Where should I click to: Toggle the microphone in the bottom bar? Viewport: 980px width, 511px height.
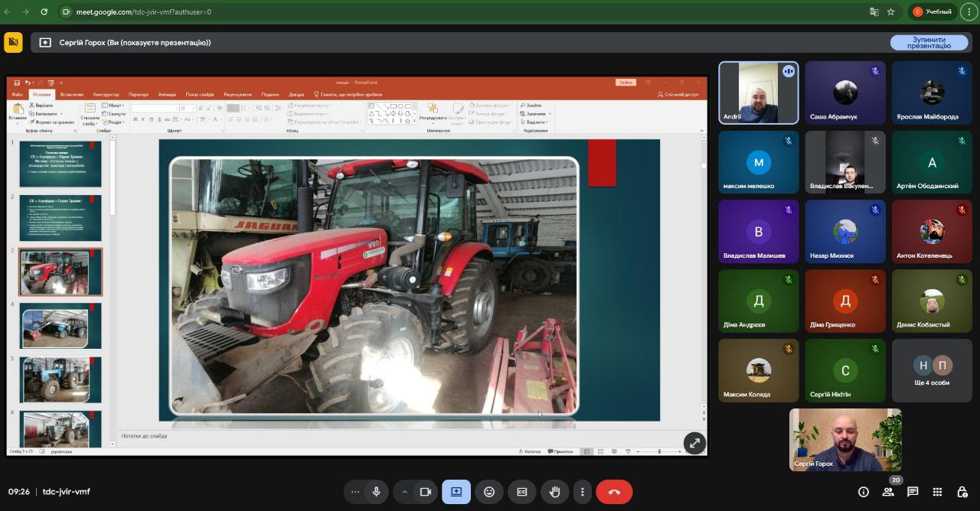[x=377, y=492]
